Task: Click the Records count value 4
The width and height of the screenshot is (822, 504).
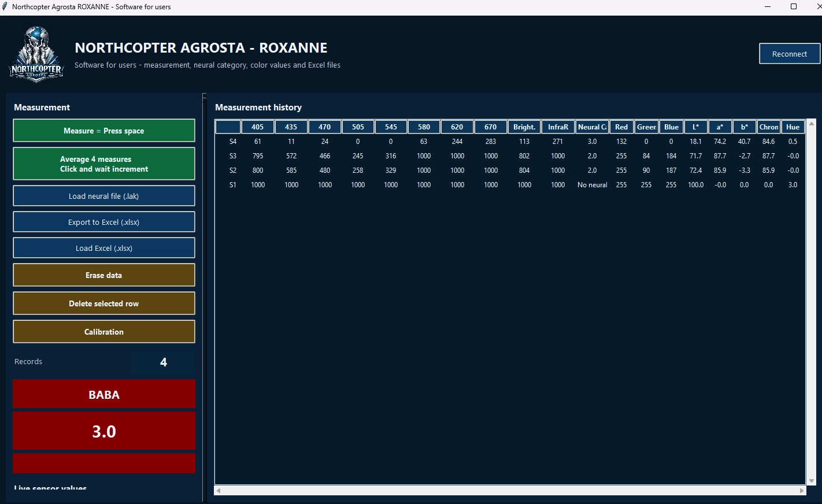Action: coord(164,362)
